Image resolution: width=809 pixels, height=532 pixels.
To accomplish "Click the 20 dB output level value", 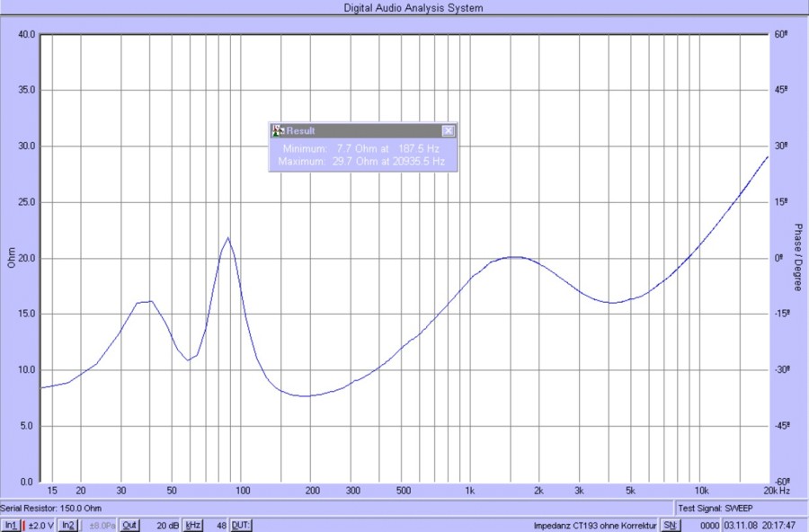I will click(x=167, y=525).
